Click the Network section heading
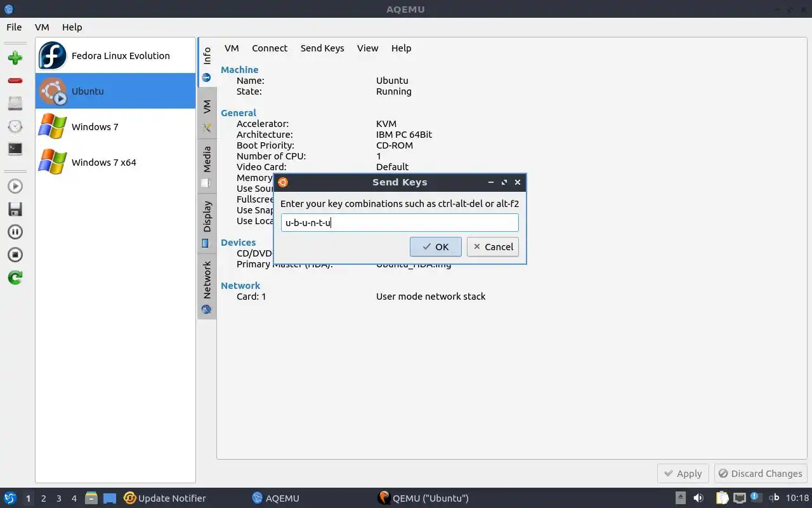 click(240, 286)
